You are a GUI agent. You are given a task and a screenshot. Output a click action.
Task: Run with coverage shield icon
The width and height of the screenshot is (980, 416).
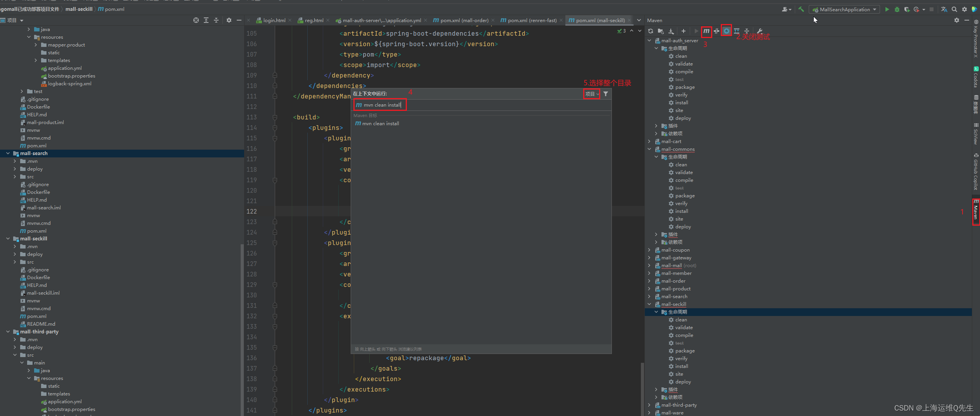(907, 9)
